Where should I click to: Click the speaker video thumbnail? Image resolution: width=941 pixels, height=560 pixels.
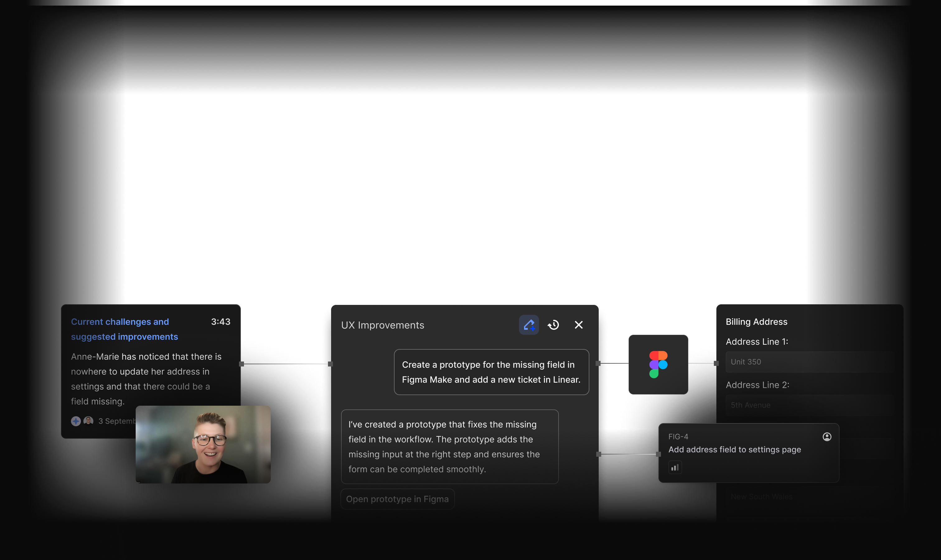(203, 444)
